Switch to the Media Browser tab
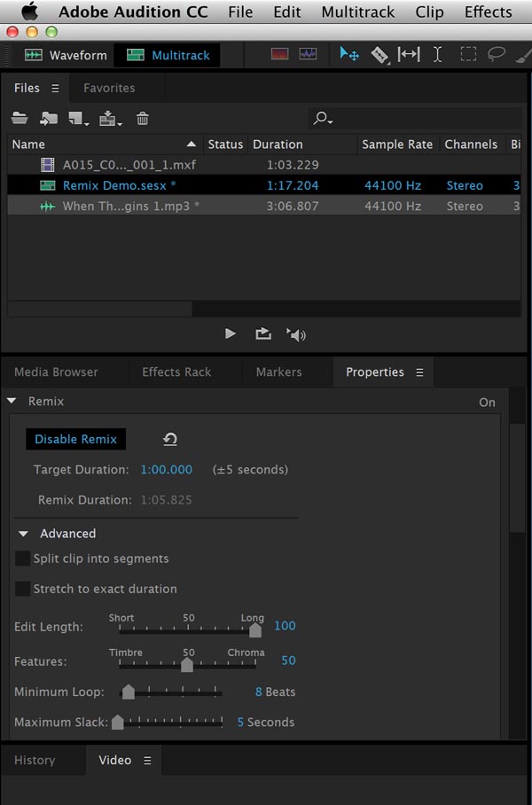This screenshot has width=532, height=805. (56, 371)
